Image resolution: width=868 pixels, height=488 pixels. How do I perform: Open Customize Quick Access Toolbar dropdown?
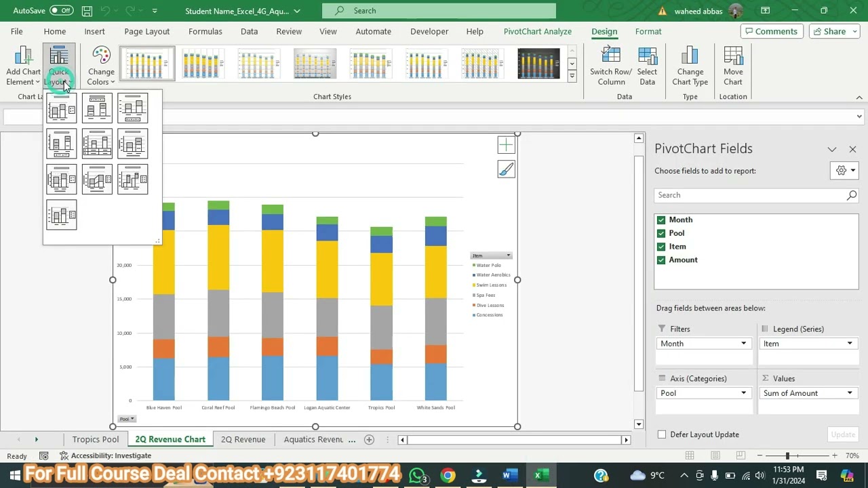(155, 11)
